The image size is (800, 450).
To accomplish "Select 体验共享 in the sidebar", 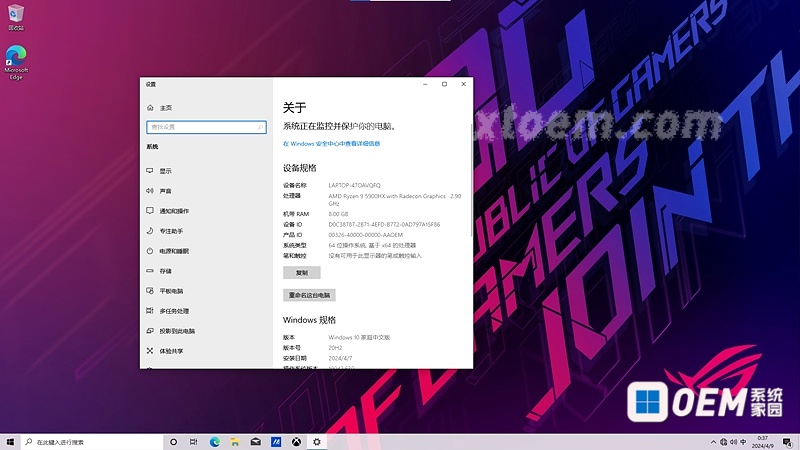I will click(164, 351).
